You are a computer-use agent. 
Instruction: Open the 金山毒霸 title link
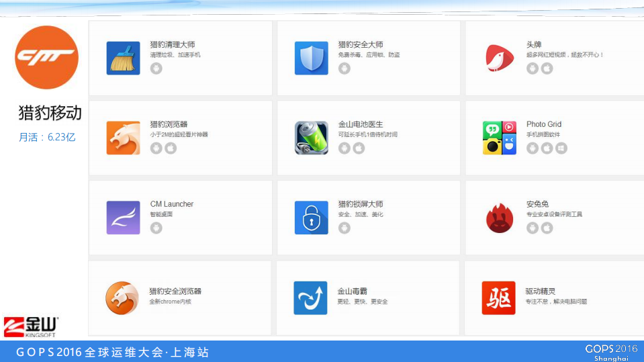coord(353,291)
